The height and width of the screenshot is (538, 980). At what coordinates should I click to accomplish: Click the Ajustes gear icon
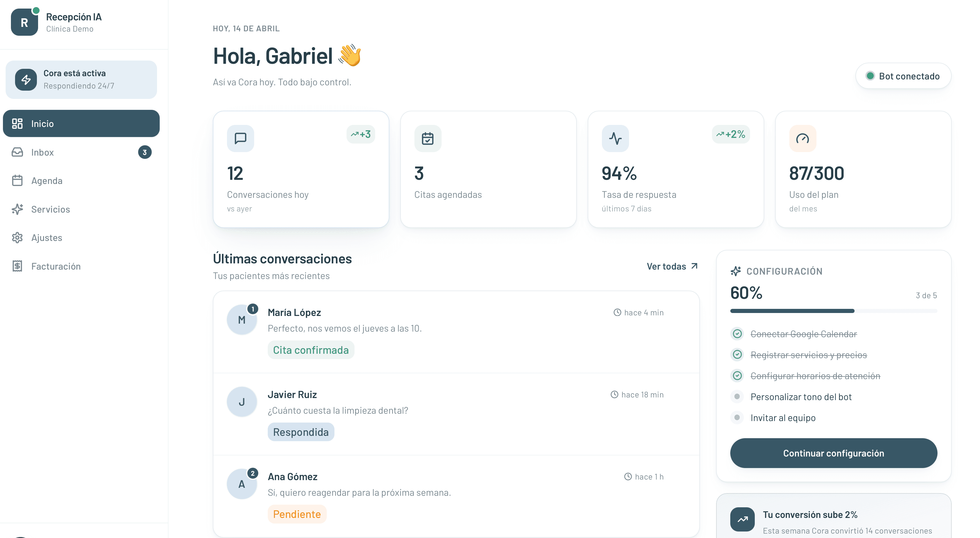(17, 238)
